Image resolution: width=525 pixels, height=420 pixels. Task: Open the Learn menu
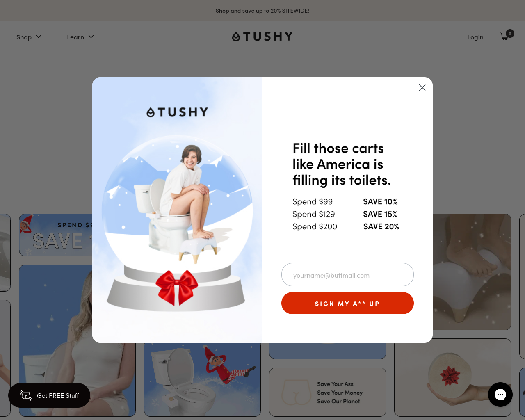click(80, 37)
